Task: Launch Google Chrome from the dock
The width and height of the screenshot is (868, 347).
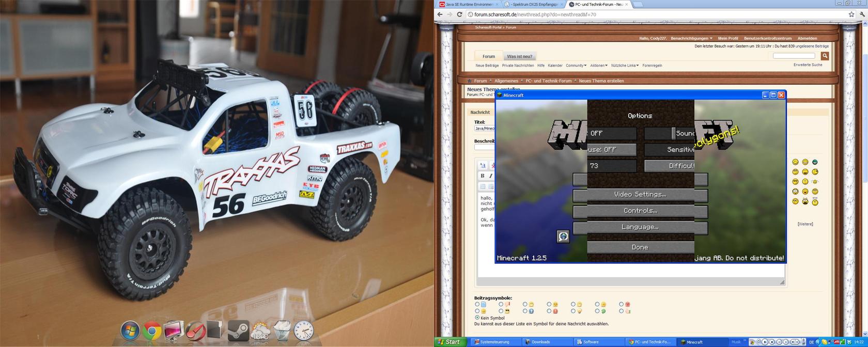Action: (152, 330)
